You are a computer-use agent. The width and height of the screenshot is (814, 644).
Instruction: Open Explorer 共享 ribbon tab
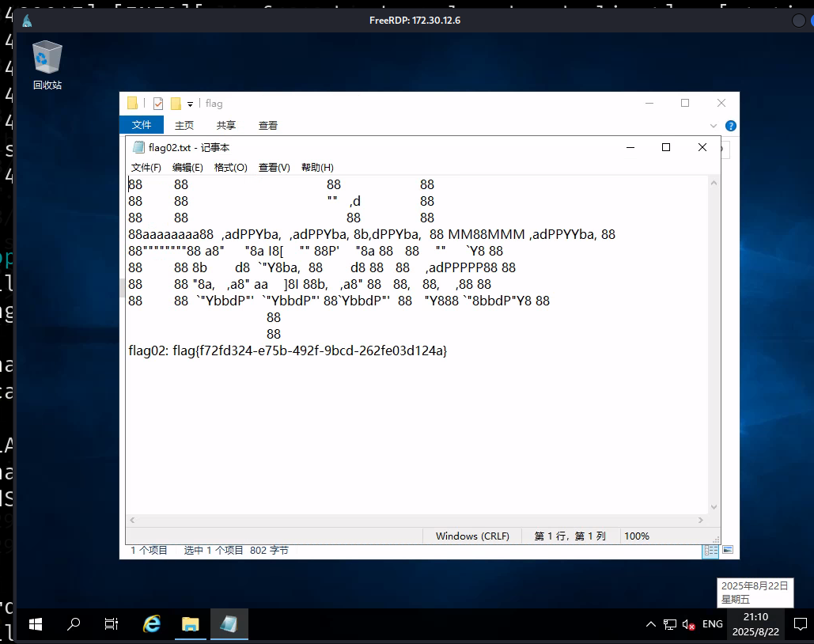tap(225, 125)
